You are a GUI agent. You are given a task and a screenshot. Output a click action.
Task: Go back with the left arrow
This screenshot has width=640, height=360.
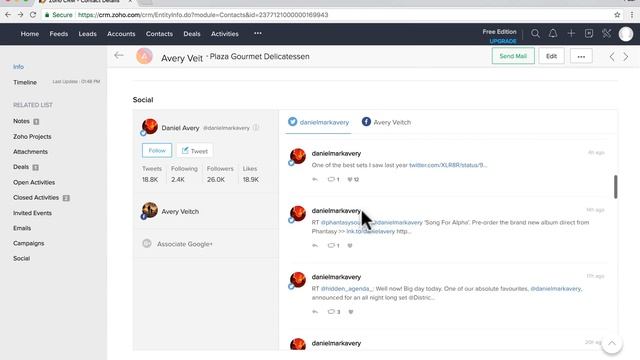(x=119, y=56)
